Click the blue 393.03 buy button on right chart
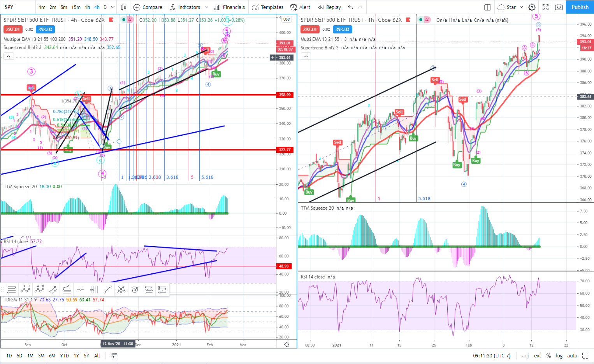 coord(342,29)
